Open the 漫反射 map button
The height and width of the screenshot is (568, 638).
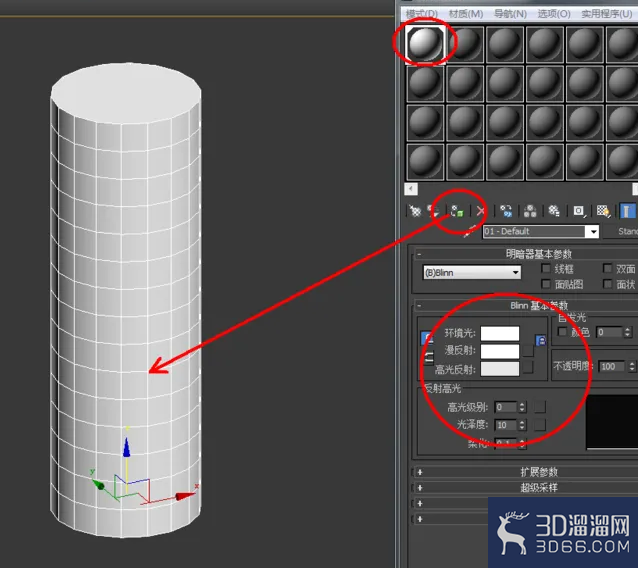click(528, 351)
